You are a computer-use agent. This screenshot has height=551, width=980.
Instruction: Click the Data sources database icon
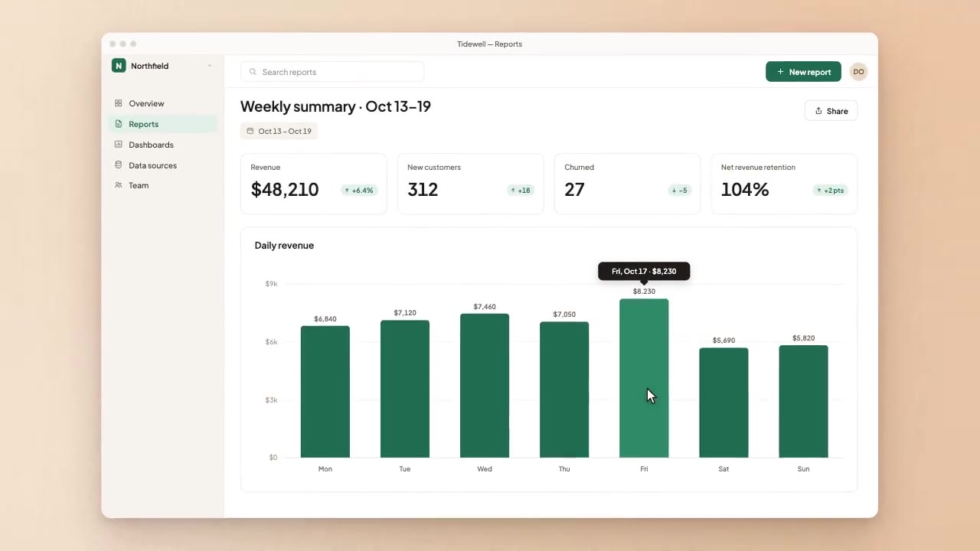[118, 165]
